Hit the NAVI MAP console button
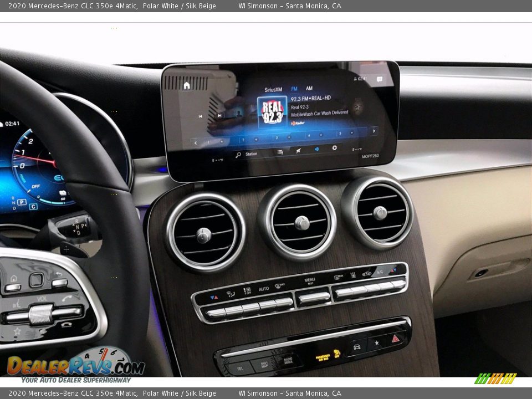This screenshot has width=532, height=399. [265, 364]
